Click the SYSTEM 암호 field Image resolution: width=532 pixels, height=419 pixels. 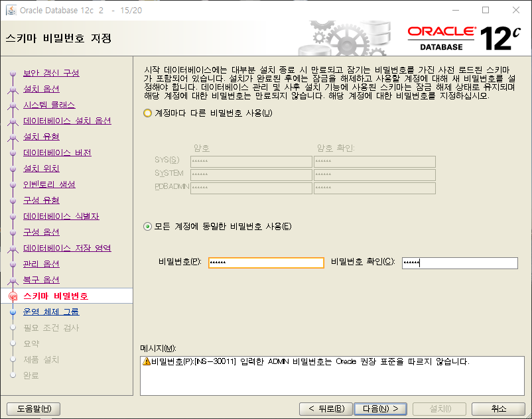(251, 174)
